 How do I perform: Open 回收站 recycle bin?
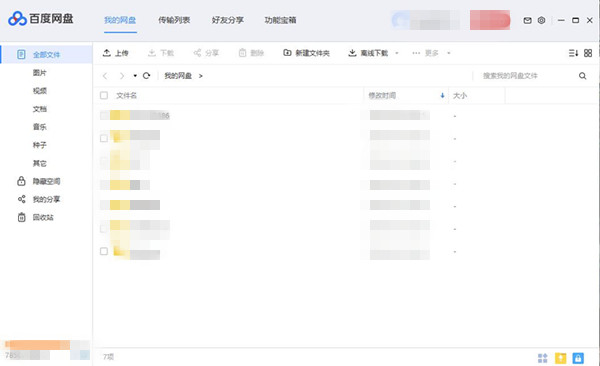click(x=43, y=217)
